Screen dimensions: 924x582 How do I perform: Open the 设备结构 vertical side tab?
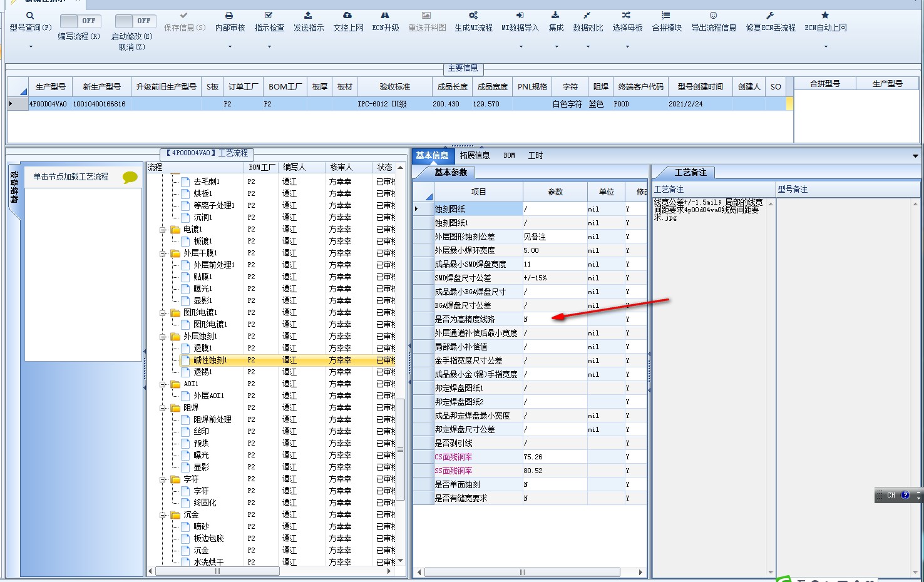click(x=14, y=188)
